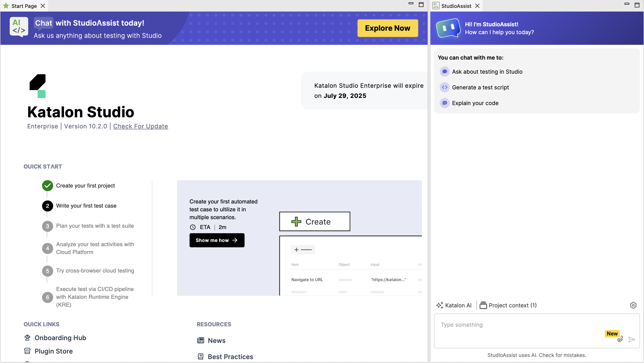Image resolution: width=644 pixels, height=363 pixels.
Task: Select step Write your first test case
Action: pyautogui.click(x=86, y=206)
